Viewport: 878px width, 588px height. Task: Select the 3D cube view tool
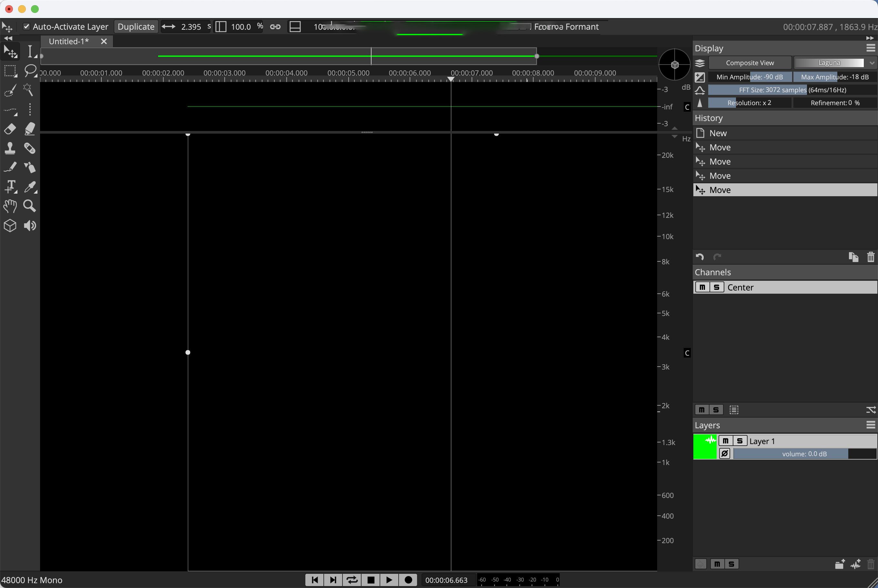10,225
